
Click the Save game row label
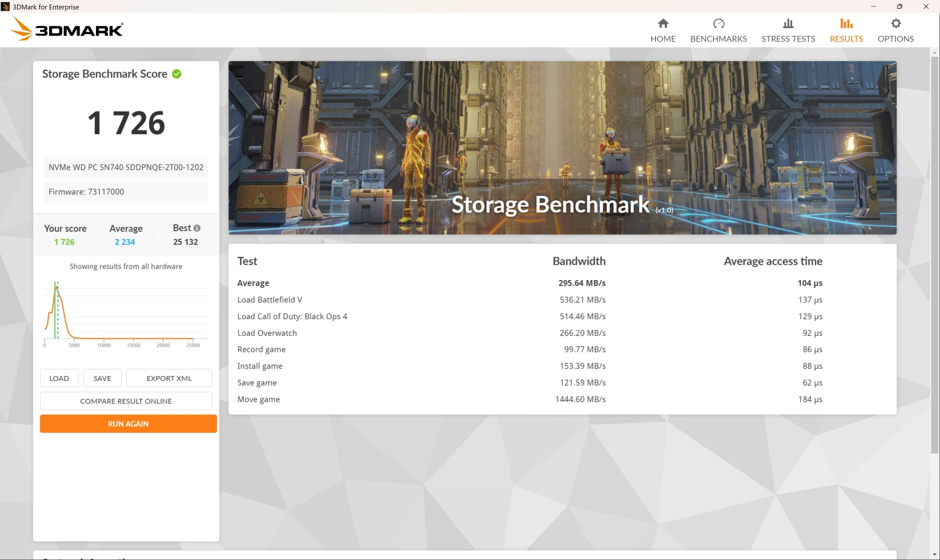(257, 383)
